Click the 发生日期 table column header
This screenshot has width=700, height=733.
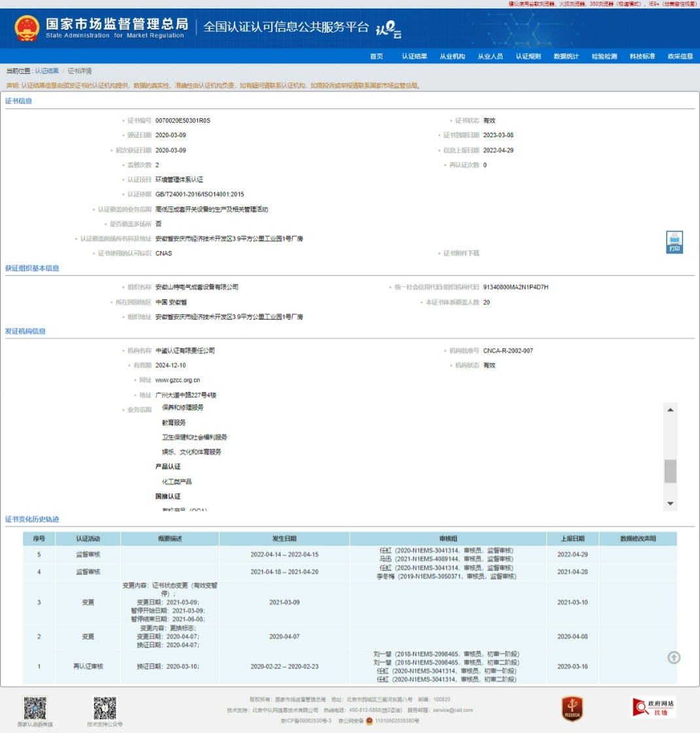pyautogui.click(x=284, y=538)
